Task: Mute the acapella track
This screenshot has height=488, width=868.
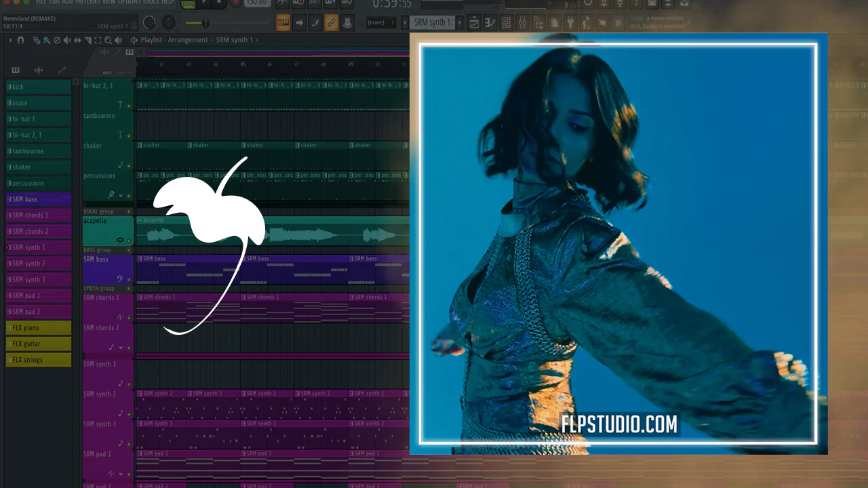Action: pos(129,240)
